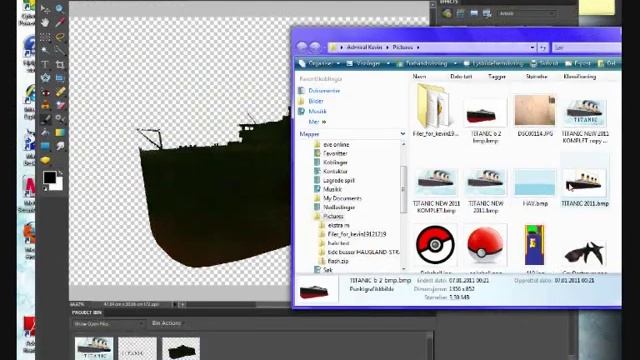640x360 pixels.
Task: Select the Eraser tool
Action: [x=60, y=105]
